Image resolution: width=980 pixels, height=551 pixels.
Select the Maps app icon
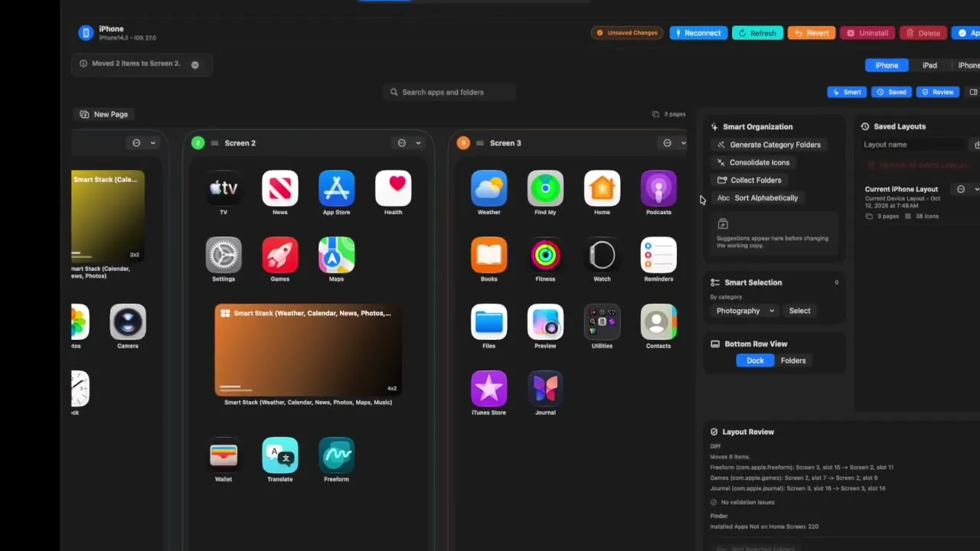(x=336, y=255)
